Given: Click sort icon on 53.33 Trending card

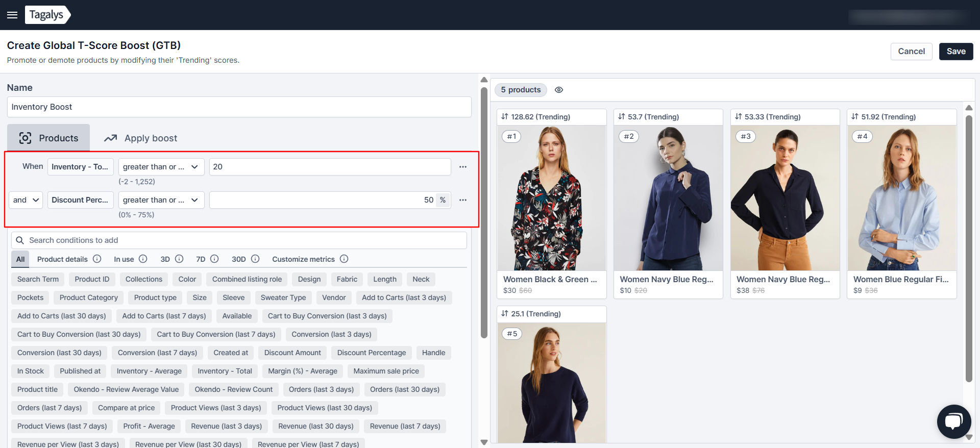Looking at the screenshot, I should pyautogui.click(x=739, y=117).
